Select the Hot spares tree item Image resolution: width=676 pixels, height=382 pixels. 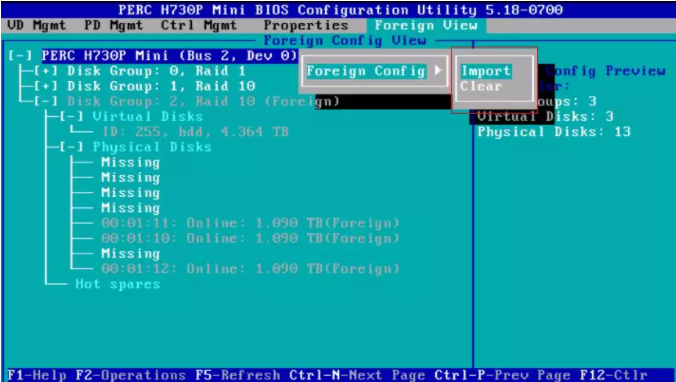118,284
